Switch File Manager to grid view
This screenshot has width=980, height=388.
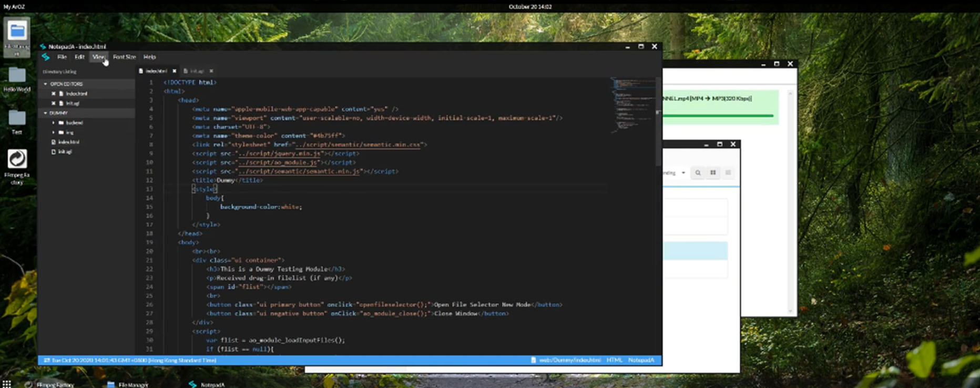tap(713, 172)
